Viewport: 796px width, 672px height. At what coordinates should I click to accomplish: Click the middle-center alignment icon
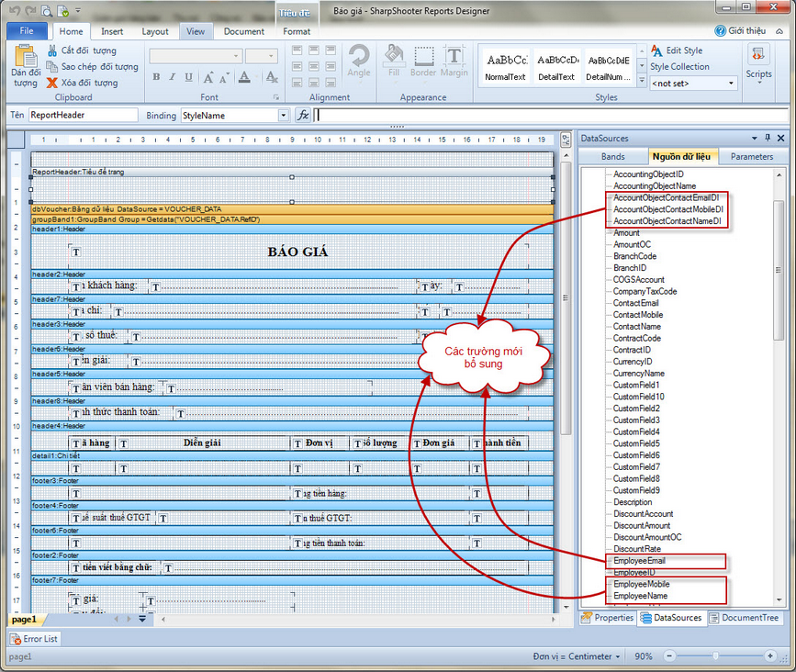click(314, 66)
